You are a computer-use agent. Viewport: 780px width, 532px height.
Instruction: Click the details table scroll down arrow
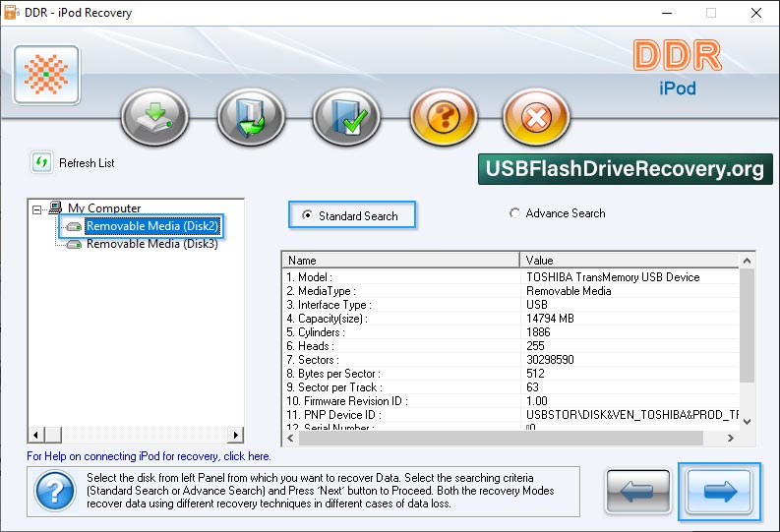click(747, 422)
